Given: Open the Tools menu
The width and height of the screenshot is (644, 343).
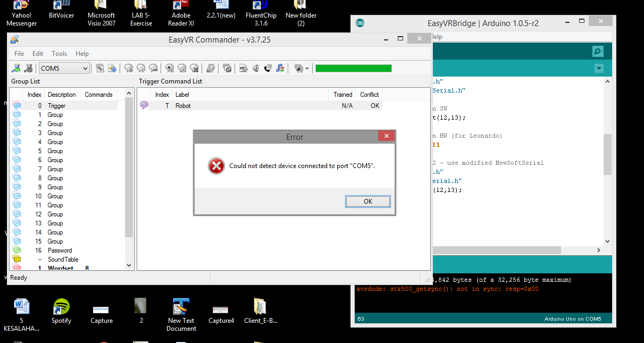Looking at the screenshot, I should (59, 54).
